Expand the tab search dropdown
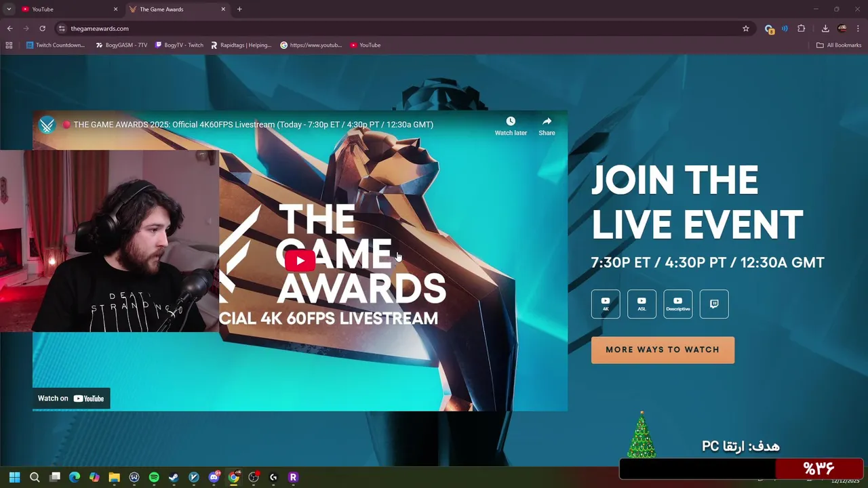868x488 pixels. click(9, 9)
